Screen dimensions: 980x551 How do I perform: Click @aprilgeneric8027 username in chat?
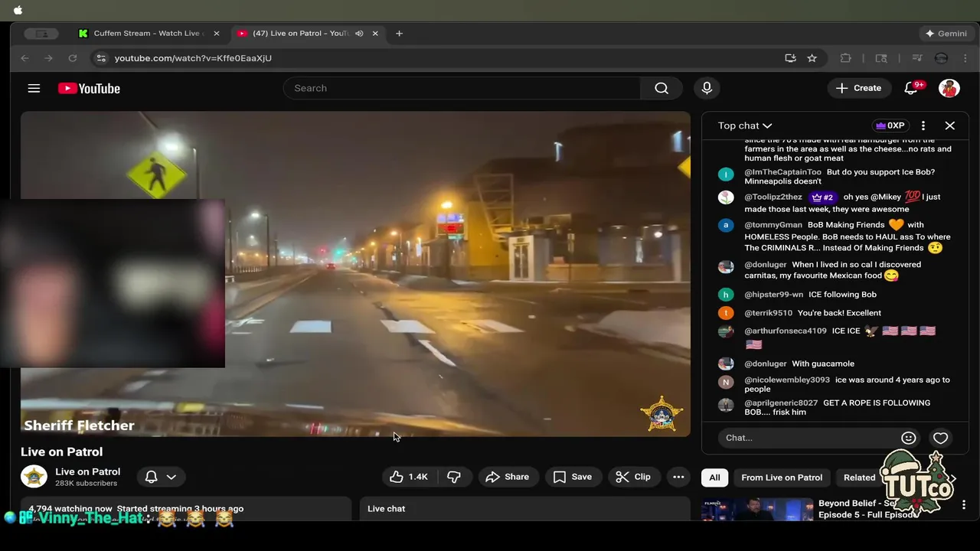coord(781,403)
